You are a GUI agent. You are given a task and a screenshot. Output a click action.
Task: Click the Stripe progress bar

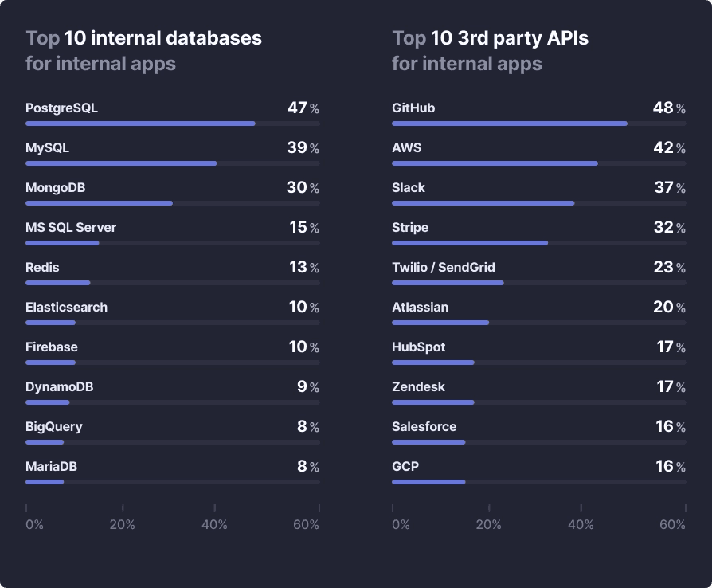coord(470,243)
